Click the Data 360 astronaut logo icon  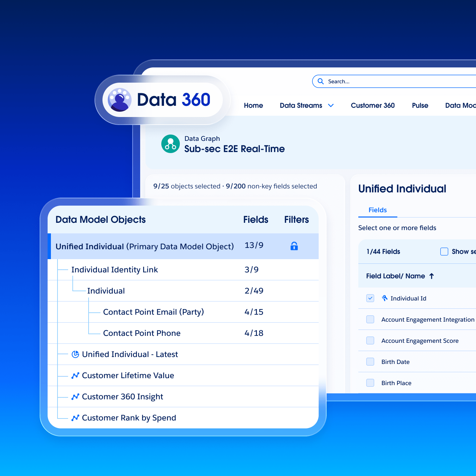coord(119,100)
